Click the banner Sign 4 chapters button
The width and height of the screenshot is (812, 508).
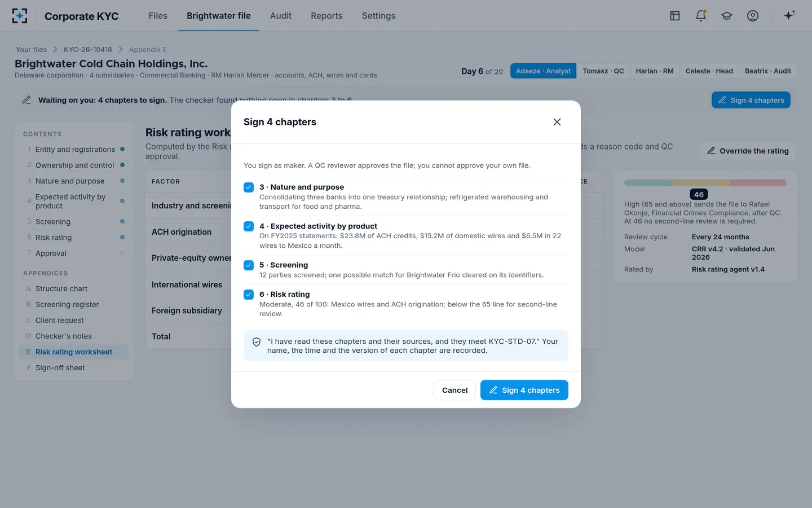pos(751,100)
